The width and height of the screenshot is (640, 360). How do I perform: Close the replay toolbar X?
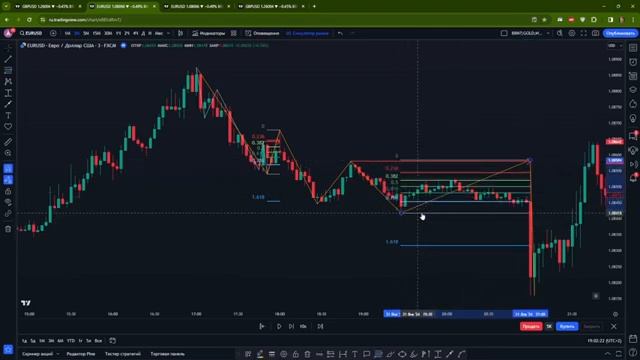click(613, 326)
